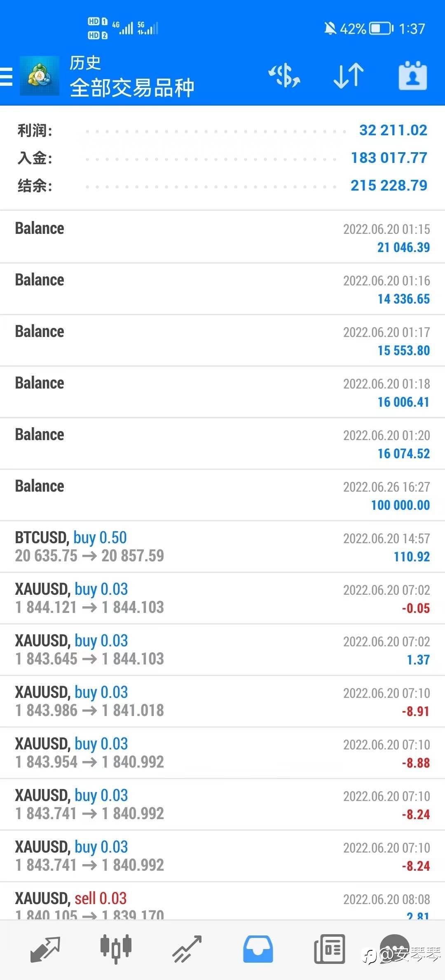Tap the Balance entry of 21 046.39
445x980 pixels.
pyautogui.click(x=222, y=237)
